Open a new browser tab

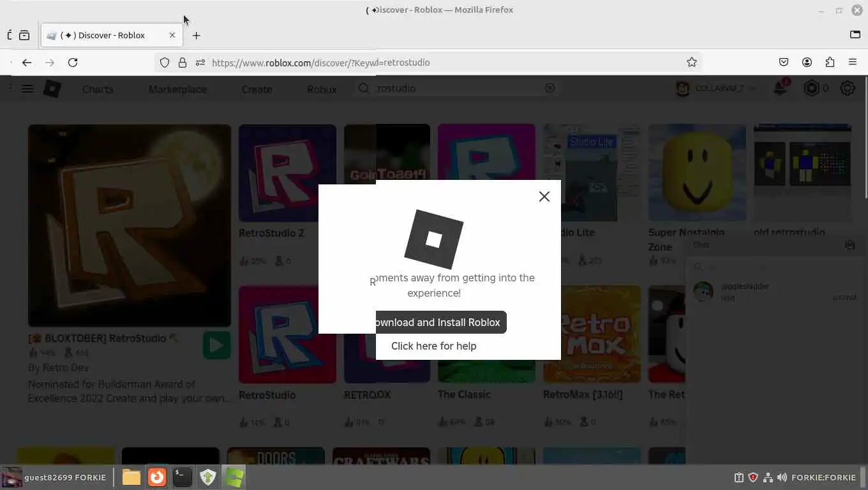coord(196,36)
